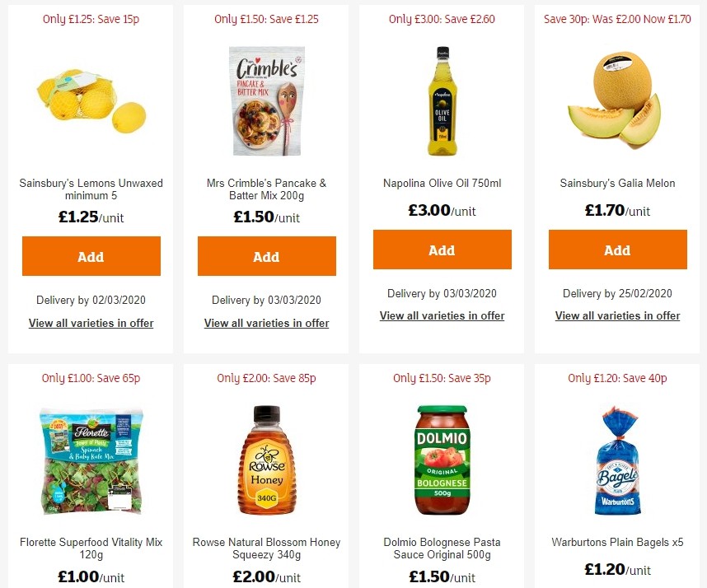Add Napolina Olive Oil 750ml to basket
The width and height of the screenshot is (707, 588).
(442, 250)
